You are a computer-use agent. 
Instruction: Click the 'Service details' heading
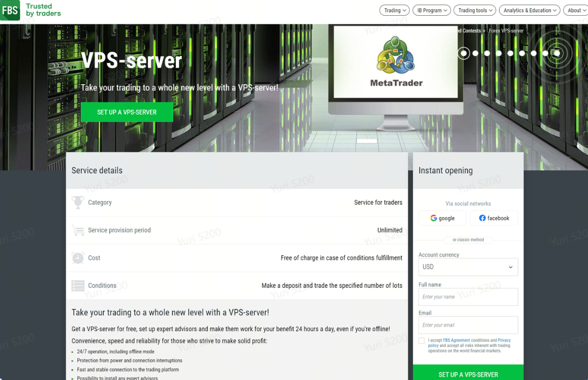click(97, 170)
